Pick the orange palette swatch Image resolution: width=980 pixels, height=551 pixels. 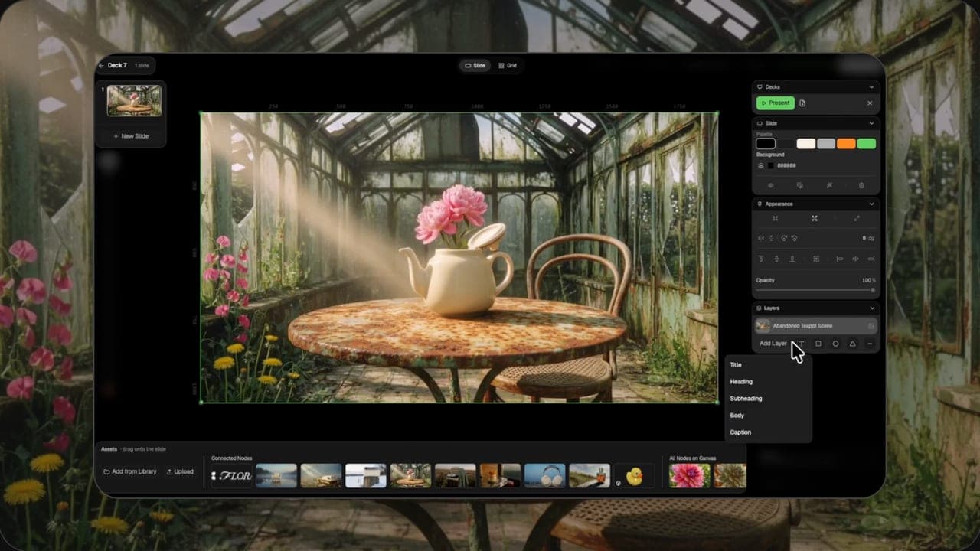(846, 144)
